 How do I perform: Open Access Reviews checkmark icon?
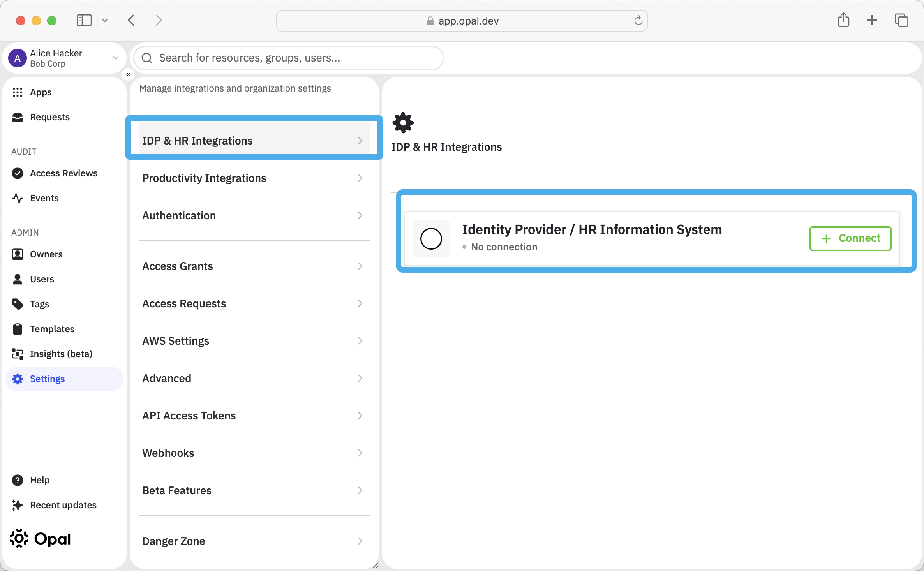pos(17,173)
